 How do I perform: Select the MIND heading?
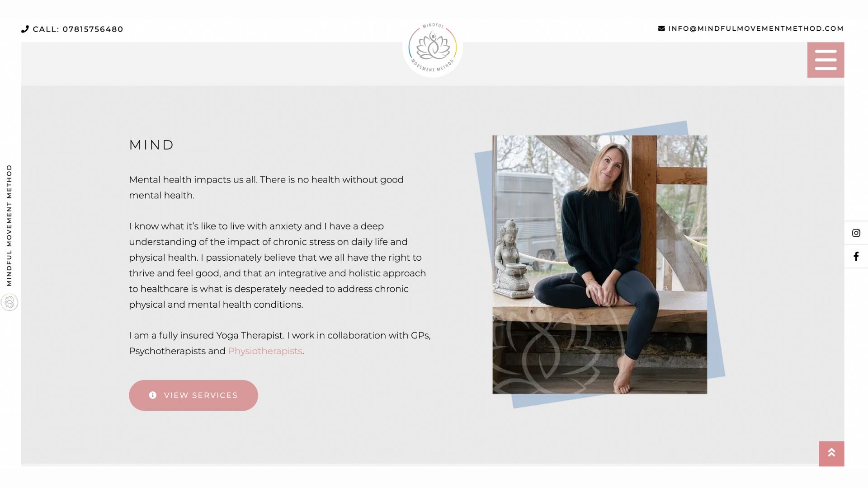[151, 145]
